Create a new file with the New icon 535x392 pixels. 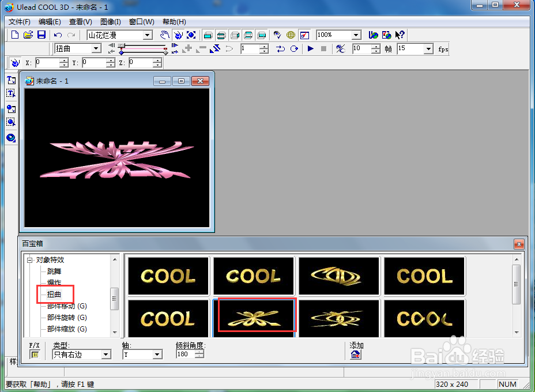pos(14,35)
